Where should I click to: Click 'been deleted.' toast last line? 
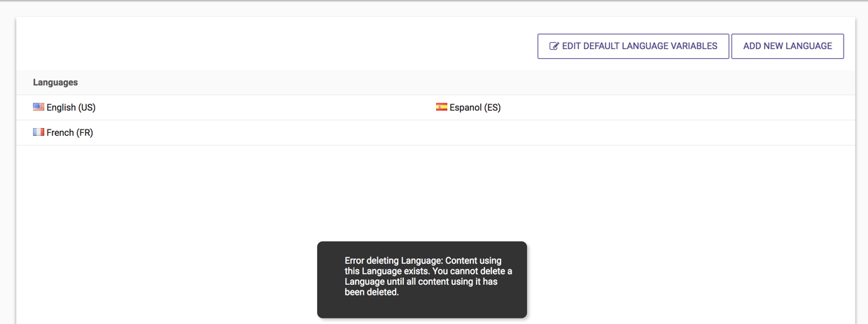pyautogui.click(x=372, y=293)
